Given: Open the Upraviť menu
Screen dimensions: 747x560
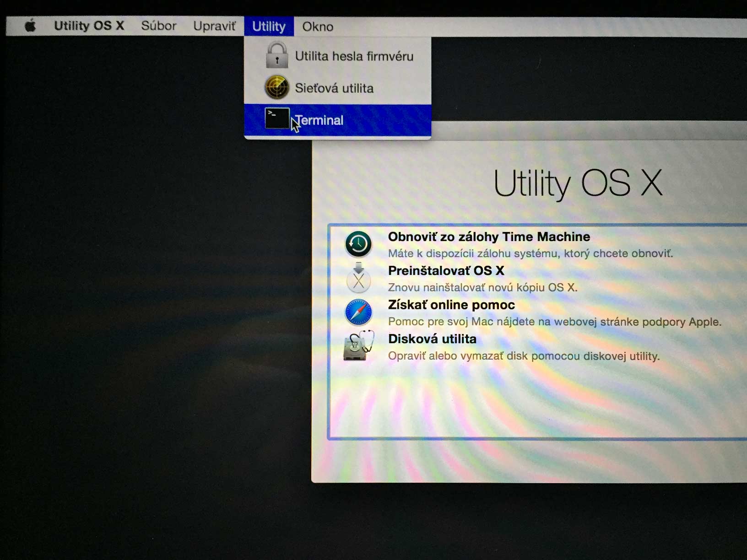Looking at the screenshot, I should coord(214,26).
